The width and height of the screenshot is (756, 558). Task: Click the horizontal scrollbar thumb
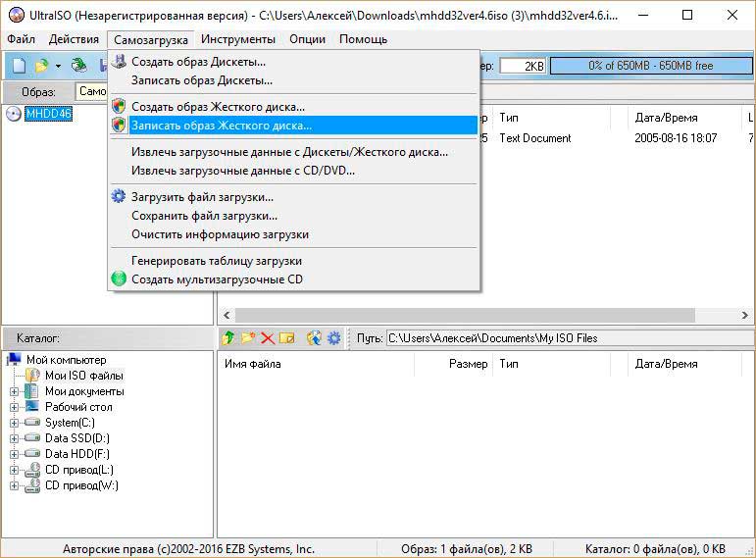[x=465, y=316]
